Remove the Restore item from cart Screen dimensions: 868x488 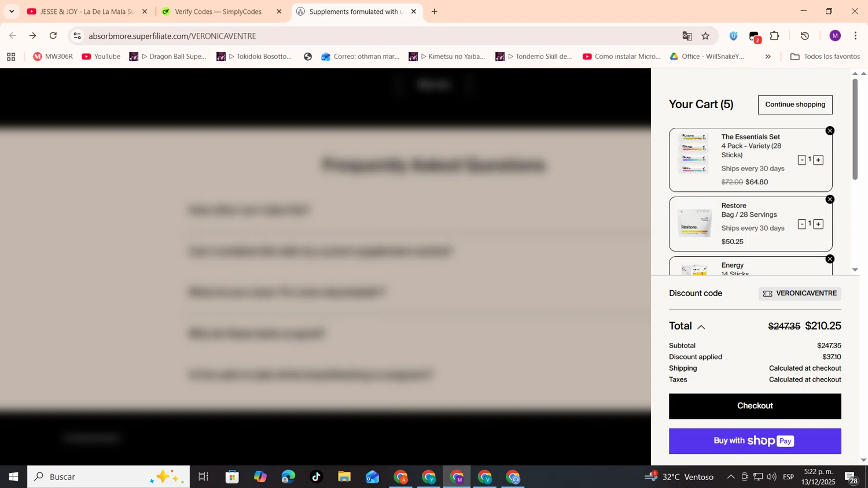point(830,199)
